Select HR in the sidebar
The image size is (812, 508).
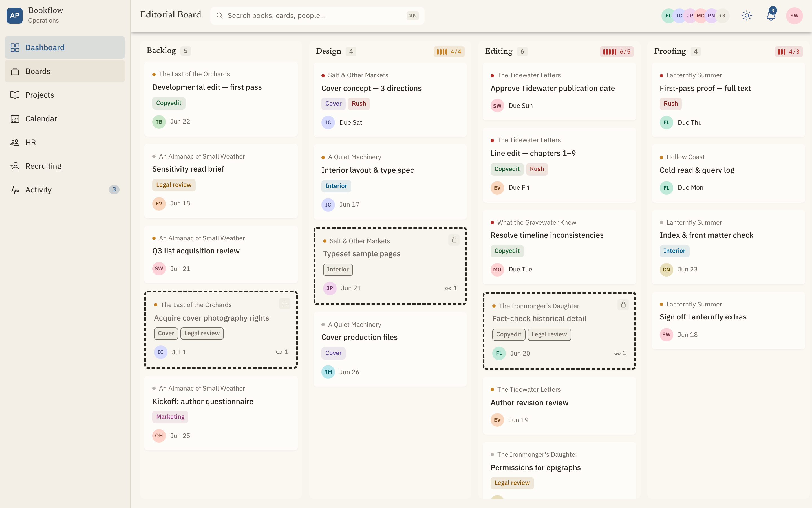(65, 143)
